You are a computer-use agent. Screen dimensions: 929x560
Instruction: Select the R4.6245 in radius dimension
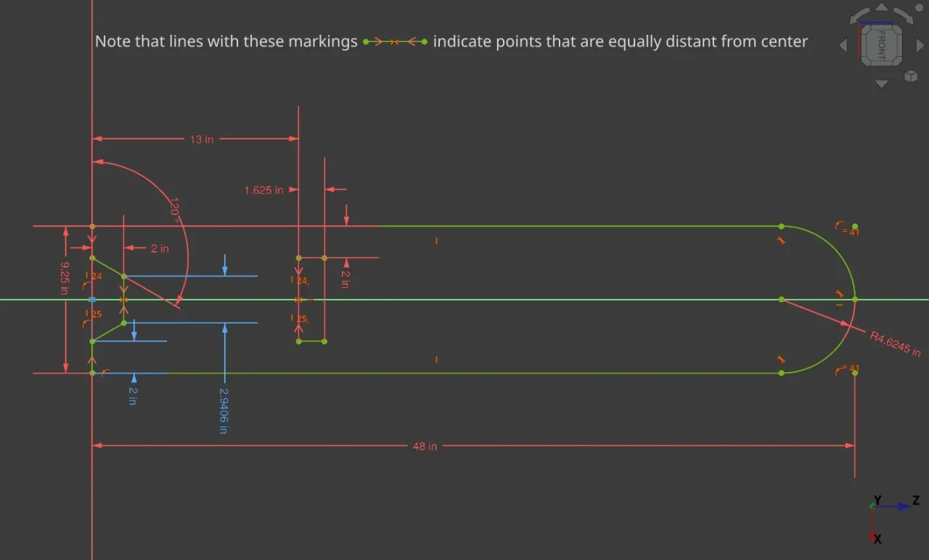coord(895,343)
